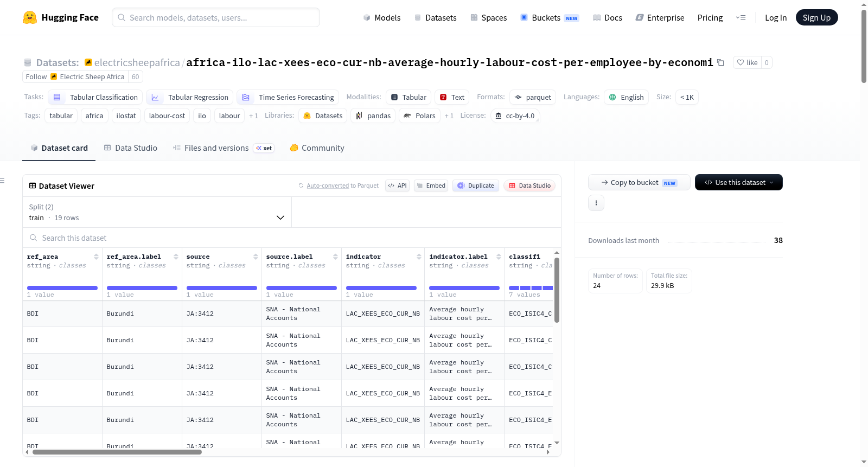868x467 pixels.
Task: Open Enterprise in the top navigation
Action: (x=660, y=17)
